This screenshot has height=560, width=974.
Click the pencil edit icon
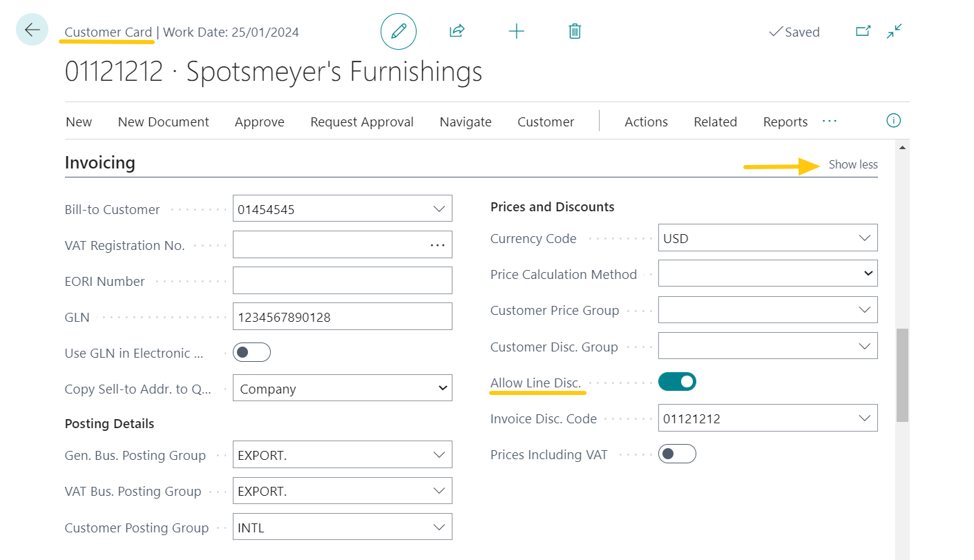[399, 32]
